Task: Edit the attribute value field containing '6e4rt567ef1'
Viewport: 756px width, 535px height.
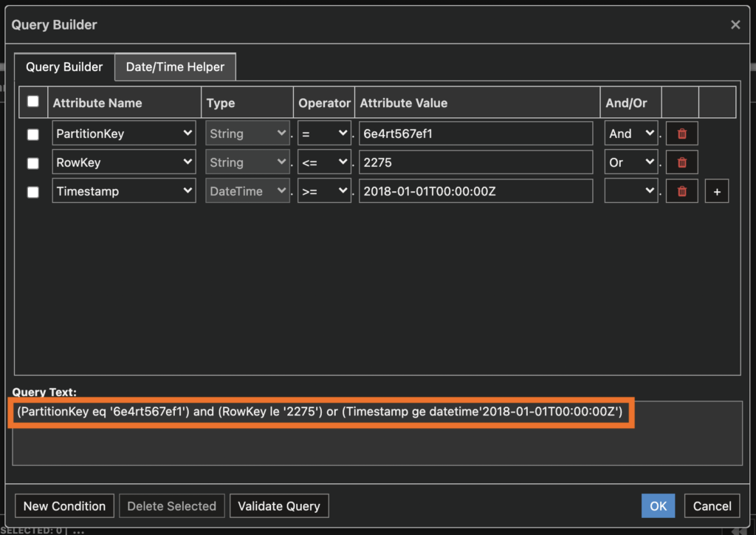Action: [475, 133]
